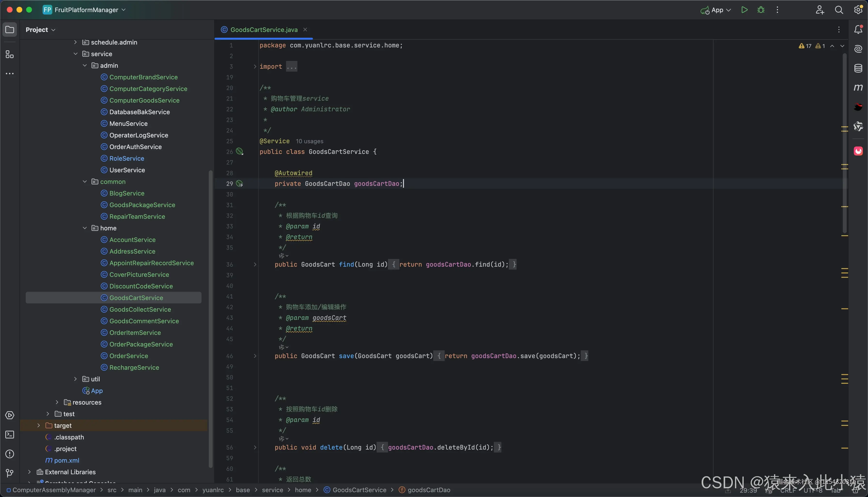This screenshot has height=497, width=868.
Task: Open the Structure tool window
Action: [x=9, y=54]
